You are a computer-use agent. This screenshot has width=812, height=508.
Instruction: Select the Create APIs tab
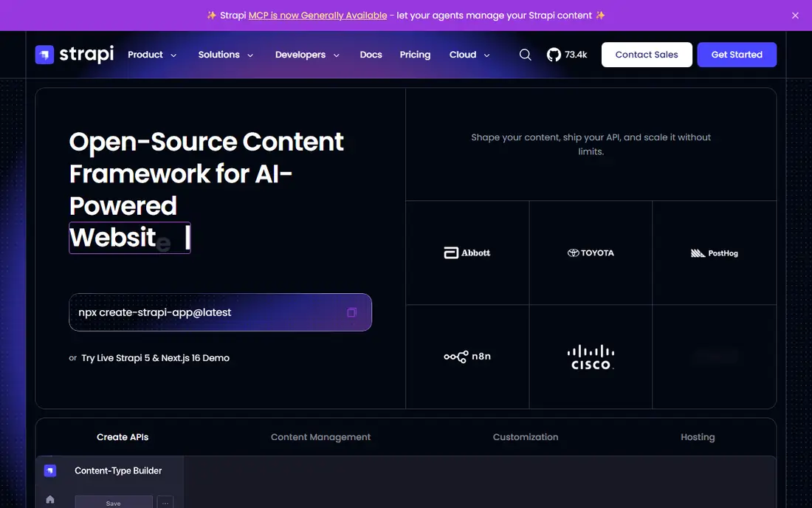(123, 437)
